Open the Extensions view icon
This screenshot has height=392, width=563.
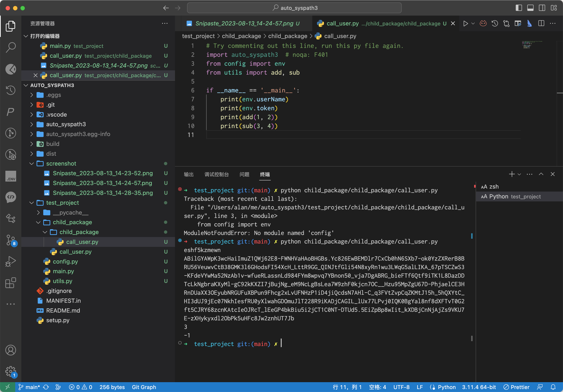tap(11, 283)
